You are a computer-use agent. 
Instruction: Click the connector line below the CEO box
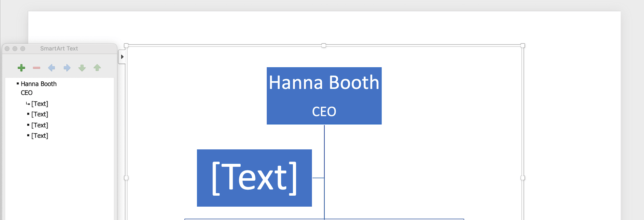pyautogui.click(x=324, y=137)
